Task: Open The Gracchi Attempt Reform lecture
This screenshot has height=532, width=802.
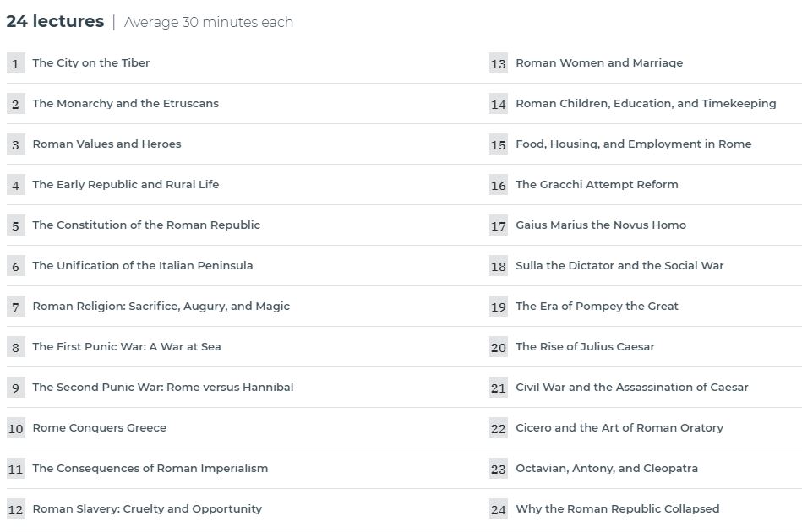Action: point(597,184)
